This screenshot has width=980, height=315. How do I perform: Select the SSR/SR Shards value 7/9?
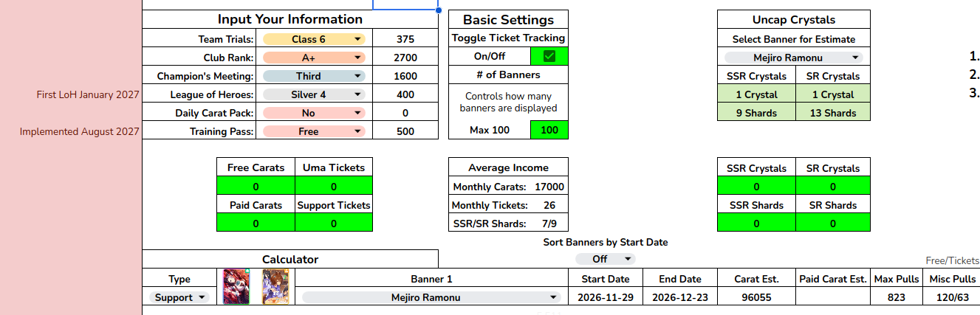point(549,224)
